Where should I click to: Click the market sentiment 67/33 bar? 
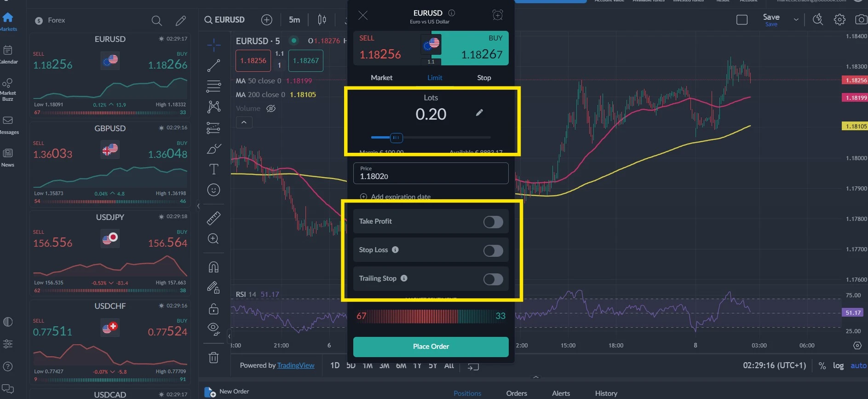pyautogui.click(x=431, y=316)
